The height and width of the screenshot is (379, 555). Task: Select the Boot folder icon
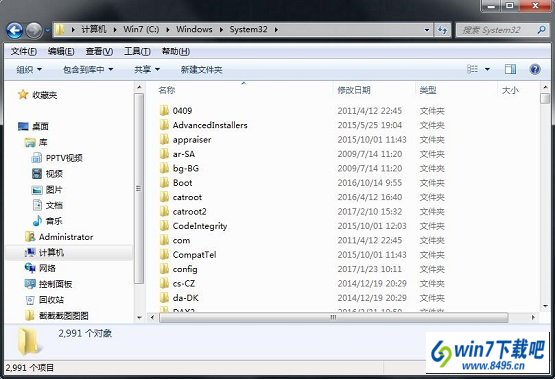(x=164, y=183)
